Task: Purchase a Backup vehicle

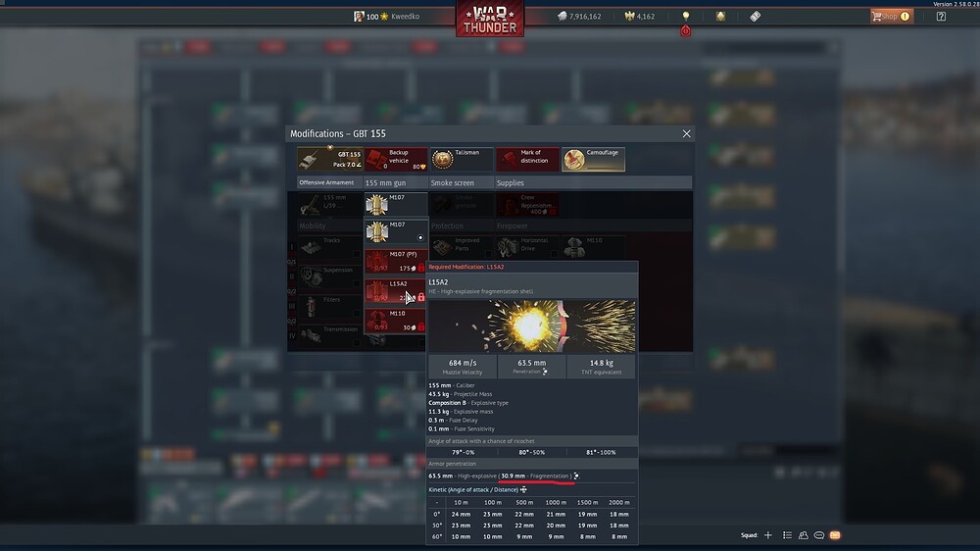Action: click(x=396, y=159)
